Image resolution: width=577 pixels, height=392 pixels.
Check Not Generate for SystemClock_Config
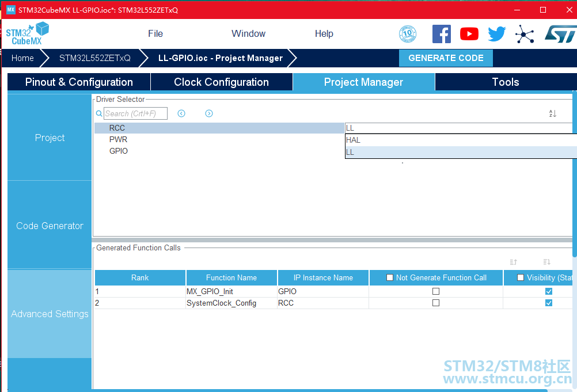point(436,303)
